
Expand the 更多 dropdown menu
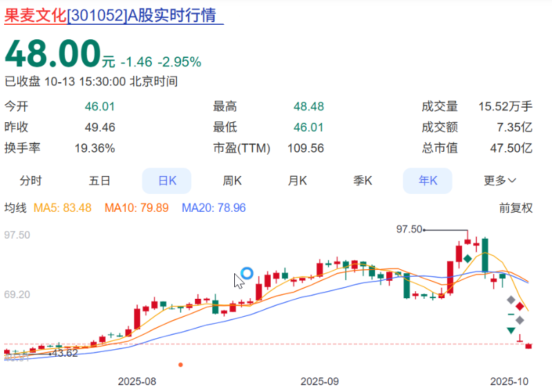[x=499, y=181]
